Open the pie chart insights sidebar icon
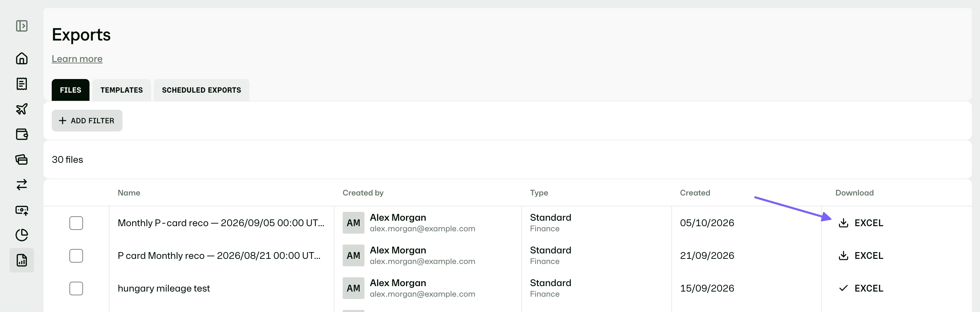 point(22,235)
